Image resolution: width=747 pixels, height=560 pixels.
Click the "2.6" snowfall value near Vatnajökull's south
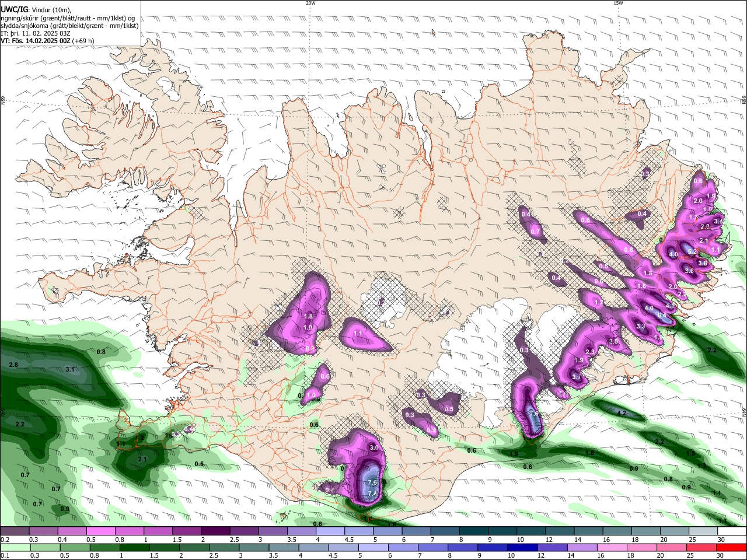[x=533, y=414]
